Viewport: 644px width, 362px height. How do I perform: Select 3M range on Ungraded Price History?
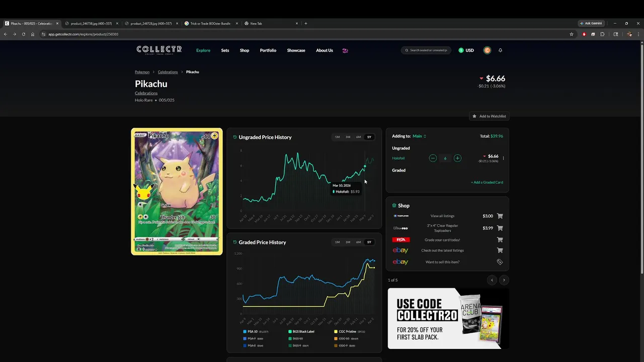point(348,137)
